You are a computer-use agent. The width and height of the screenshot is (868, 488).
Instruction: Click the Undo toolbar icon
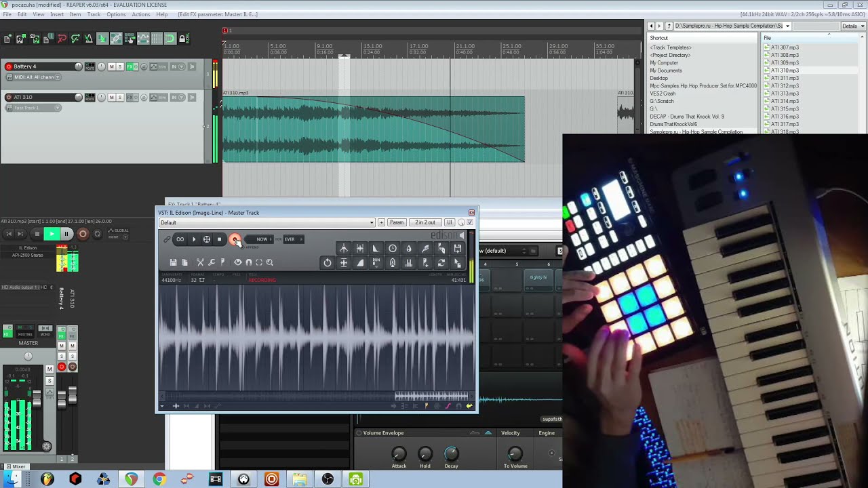[62, 39]
